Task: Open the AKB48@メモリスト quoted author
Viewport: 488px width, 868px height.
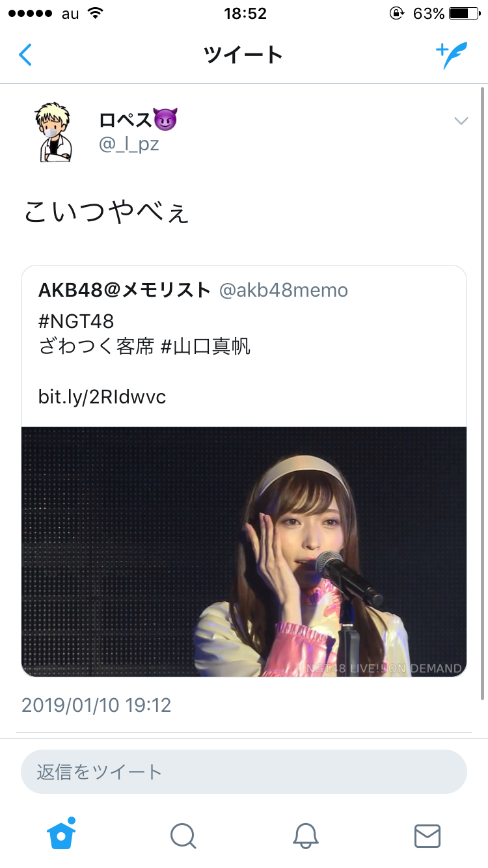Action: pyautogui.click(x=125, y=290)
